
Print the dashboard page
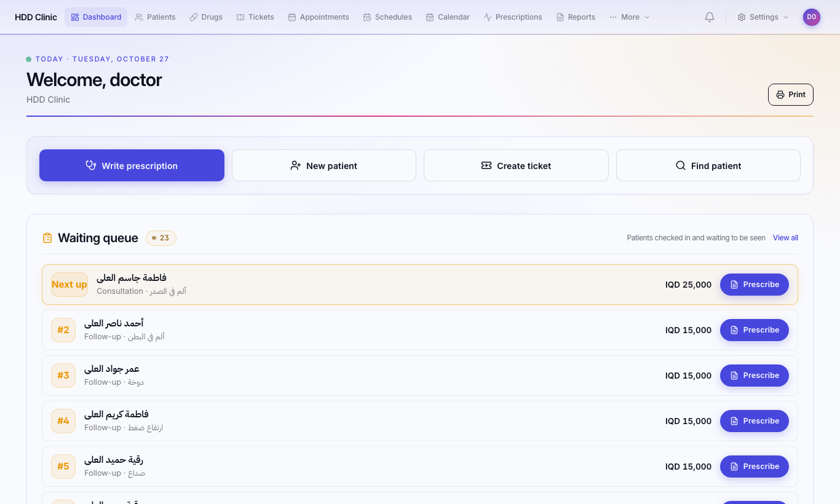(791, 95)
